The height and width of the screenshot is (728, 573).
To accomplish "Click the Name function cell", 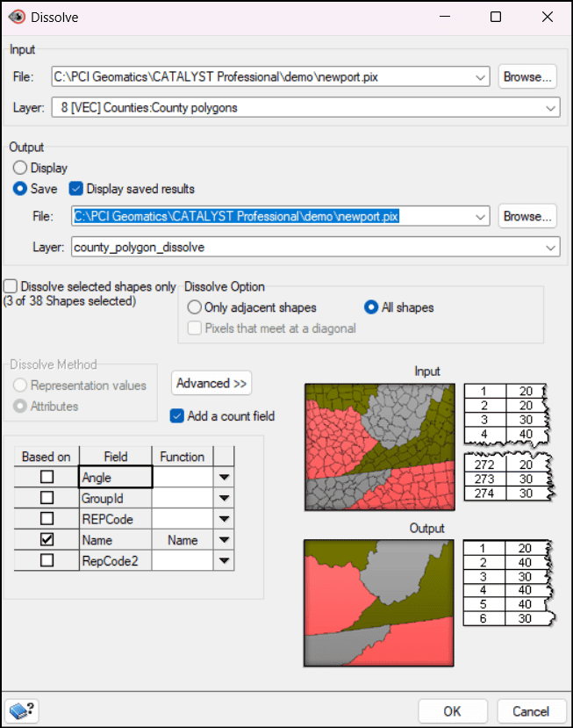I will (183, 540).
